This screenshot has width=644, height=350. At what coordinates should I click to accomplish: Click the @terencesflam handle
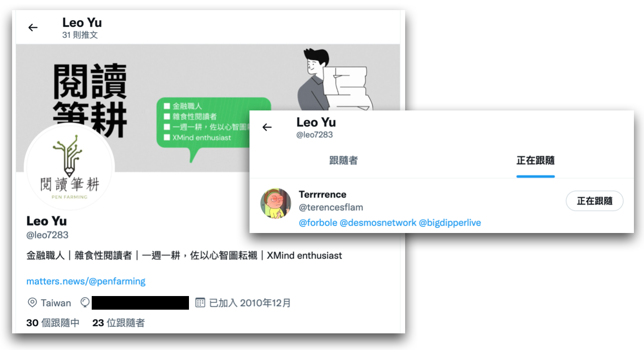click(331, 207)
